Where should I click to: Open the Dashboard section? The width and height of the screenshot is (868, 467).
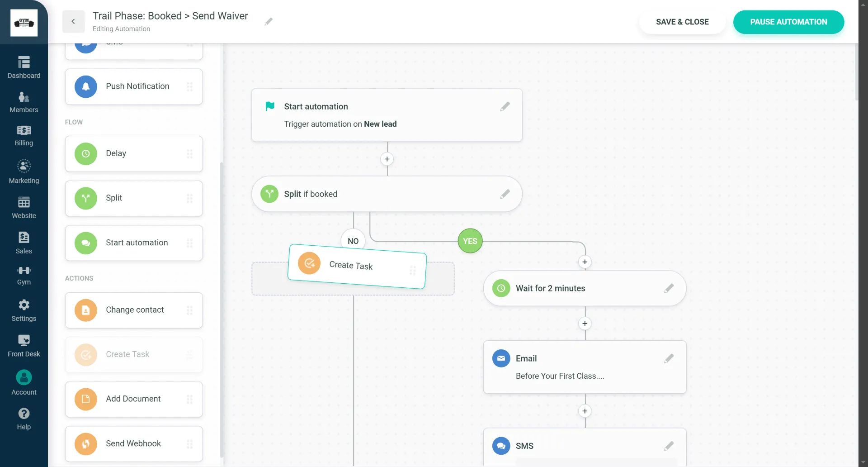[x=24, y=67]
